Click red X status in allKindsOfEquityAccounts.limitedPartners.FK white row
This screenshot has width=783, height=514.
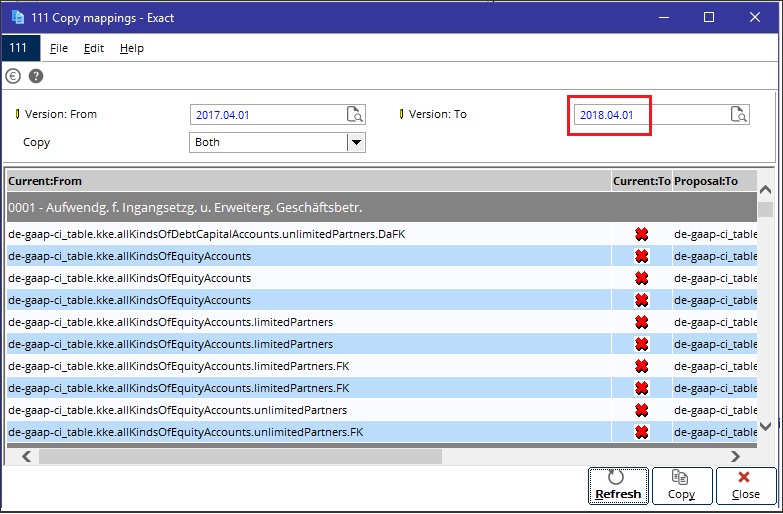(642, 366)
